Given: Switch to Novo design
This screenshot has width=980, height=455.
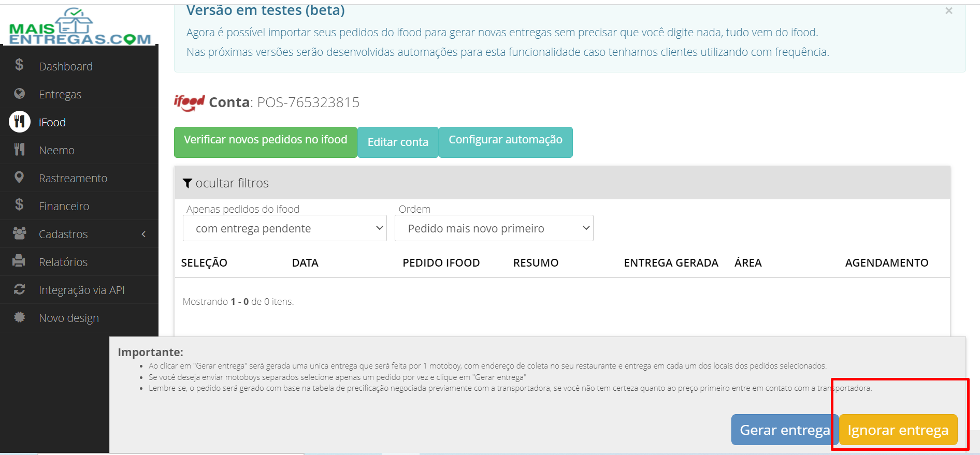Looking at the screenshot, I should (69, 318).
